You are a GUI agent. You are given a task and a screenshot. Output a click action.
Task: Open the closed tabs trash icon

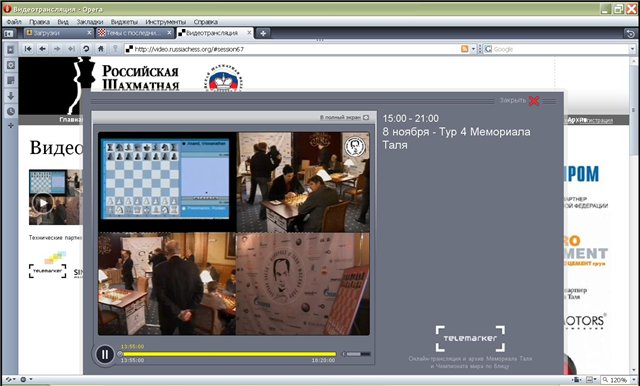coord(630,34)
